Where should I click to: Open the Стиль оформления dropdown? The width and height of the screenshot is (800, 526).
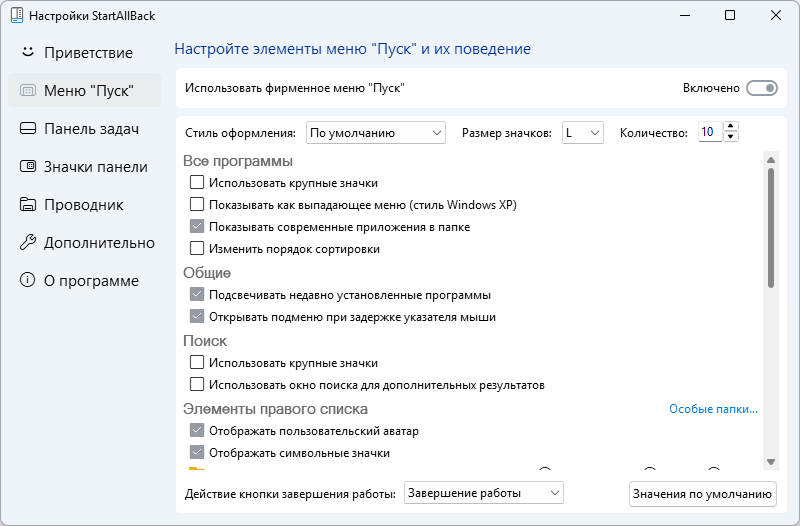tap(375, 132)
